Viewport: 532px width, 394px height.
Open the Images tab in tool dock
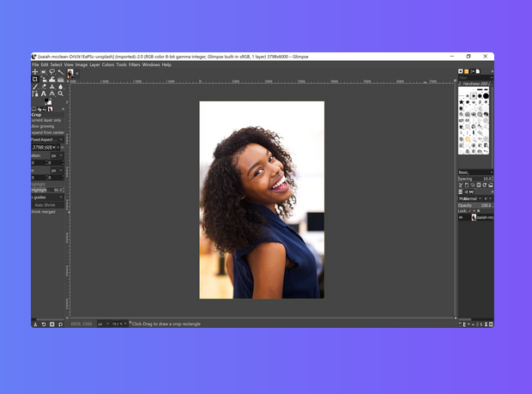(51, 109)
